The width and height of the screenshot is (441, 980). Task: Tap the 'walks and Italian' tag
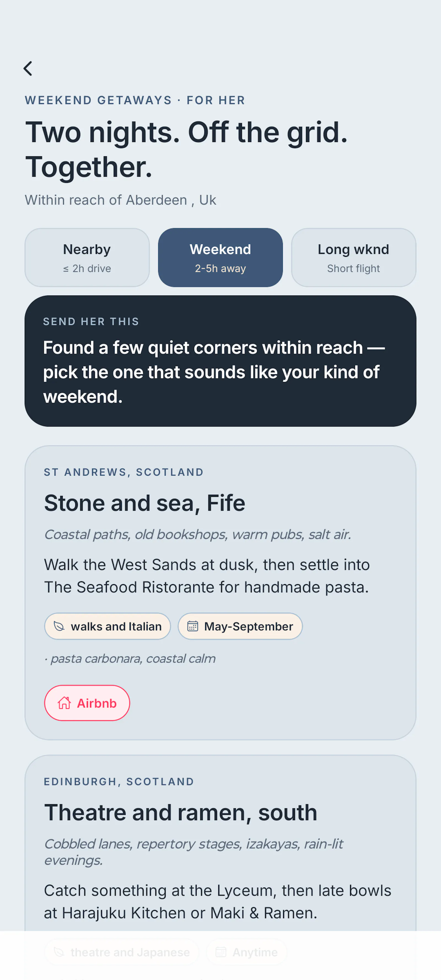pos(107,626)
